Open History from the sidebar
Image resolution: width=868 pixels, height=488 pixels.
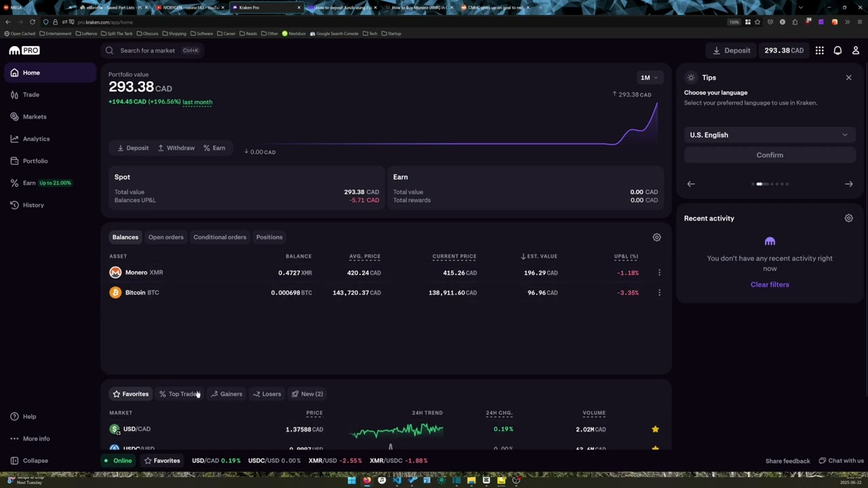click(x=50, y=205)
